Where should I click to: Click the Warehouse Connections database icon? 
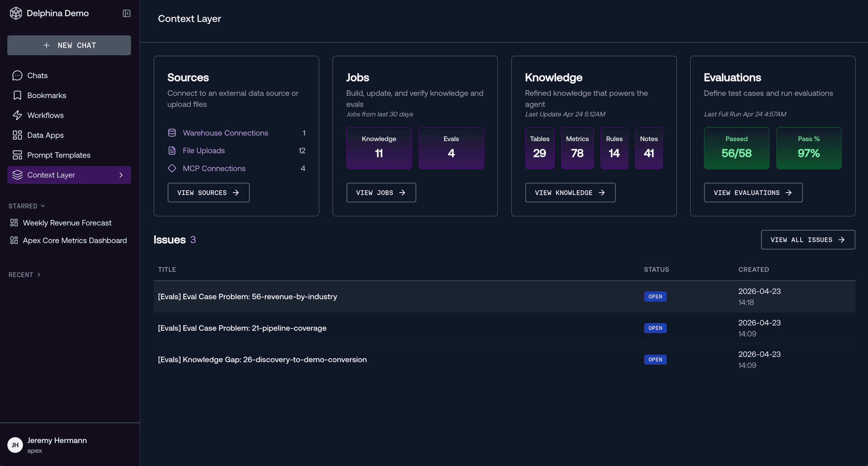click(172, 133)
